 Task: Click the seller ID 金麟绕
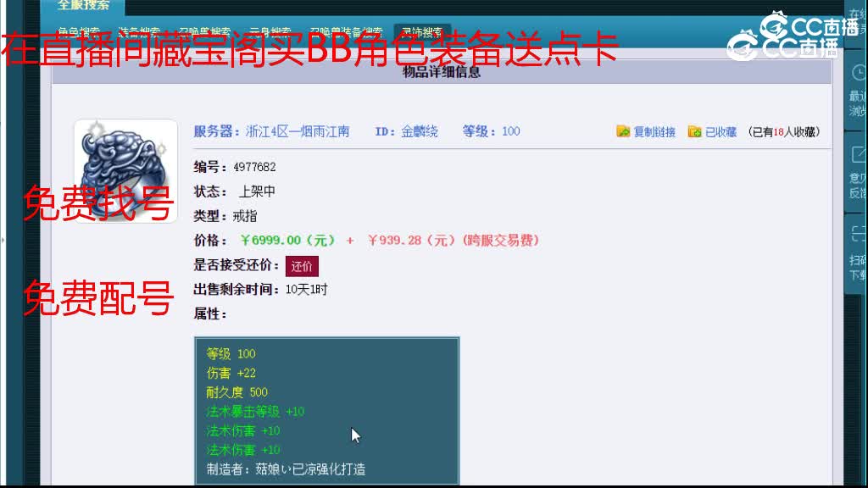(x=420, y=130)
